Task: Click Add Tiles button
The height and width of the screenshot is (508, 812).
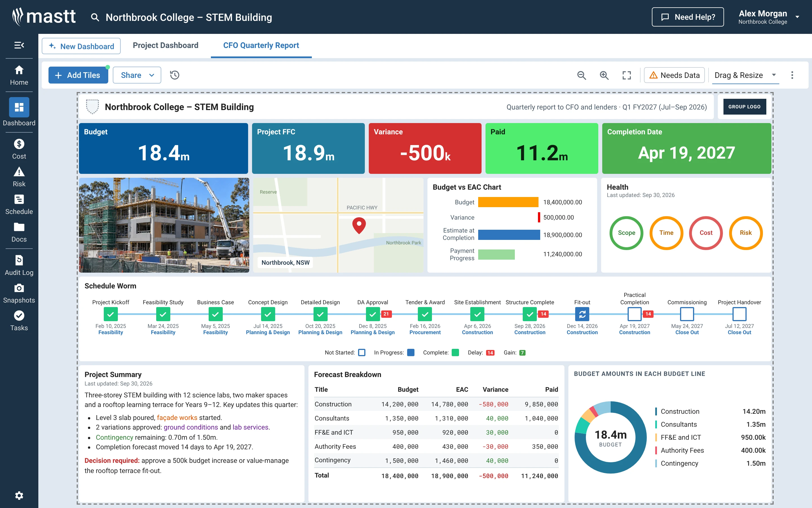Action: (x=78, y=75)
